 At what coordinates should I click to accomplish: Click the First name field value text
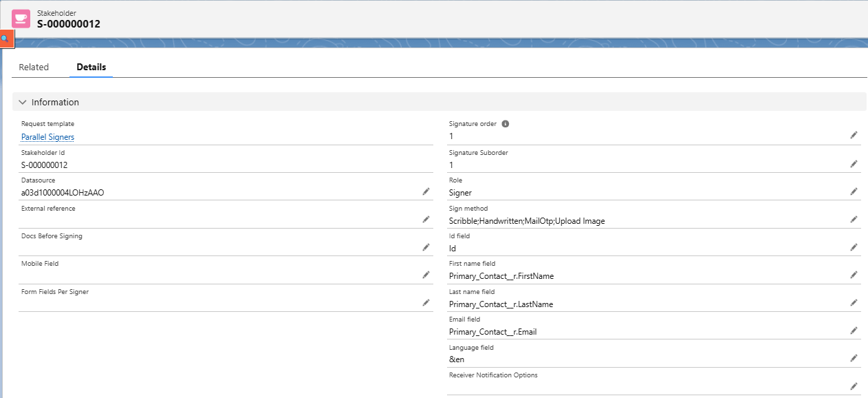501,276
